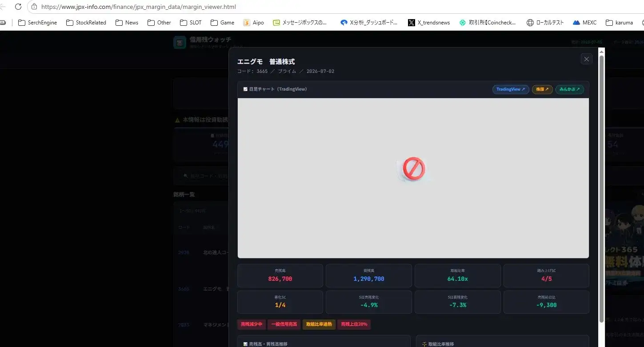
Task: Open the Other bookmark folder
Action: (x=159, y=23)
